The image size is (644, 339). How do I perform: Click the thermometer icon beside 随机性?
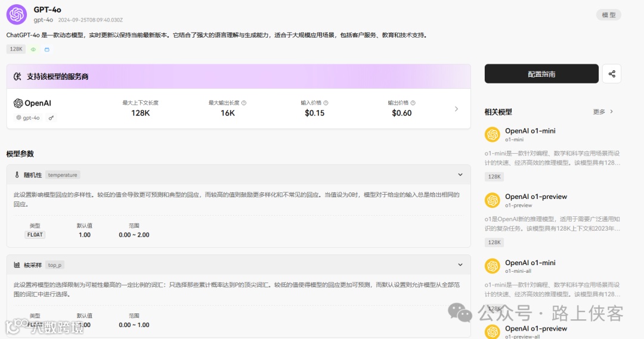17,175
